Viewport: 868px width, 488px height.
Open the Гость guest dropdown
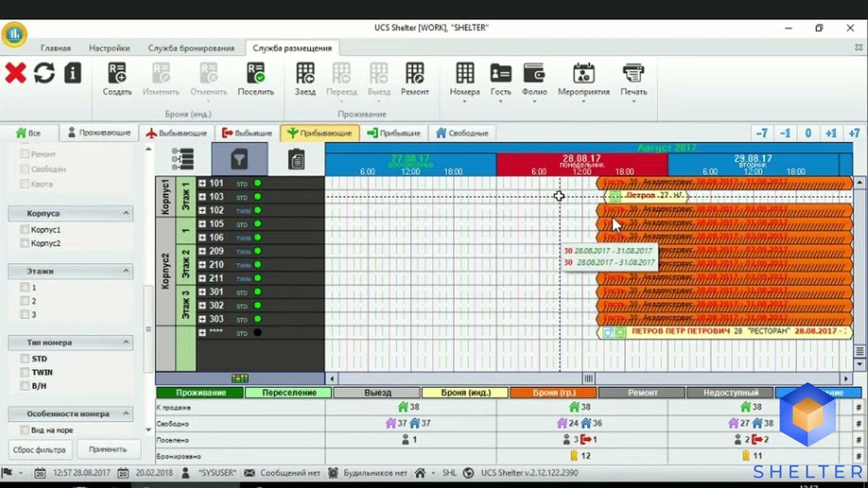tap(500, 83)
